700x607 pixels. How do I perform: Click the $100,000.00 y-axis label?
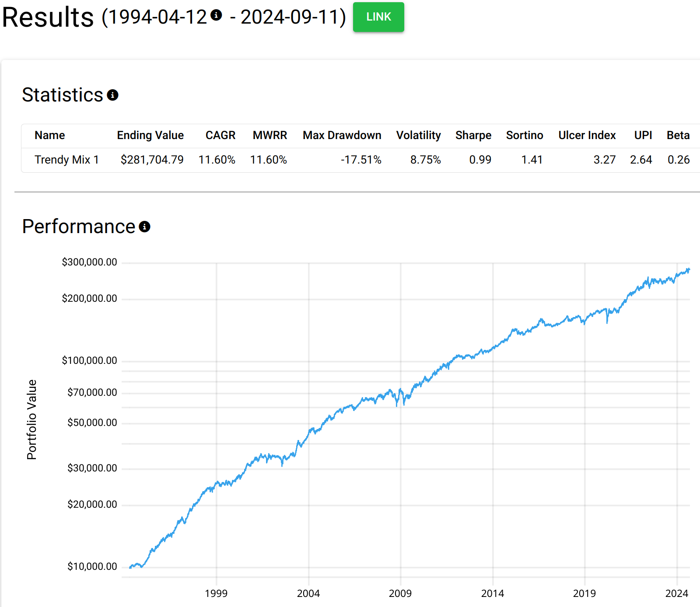pos(90,361)
